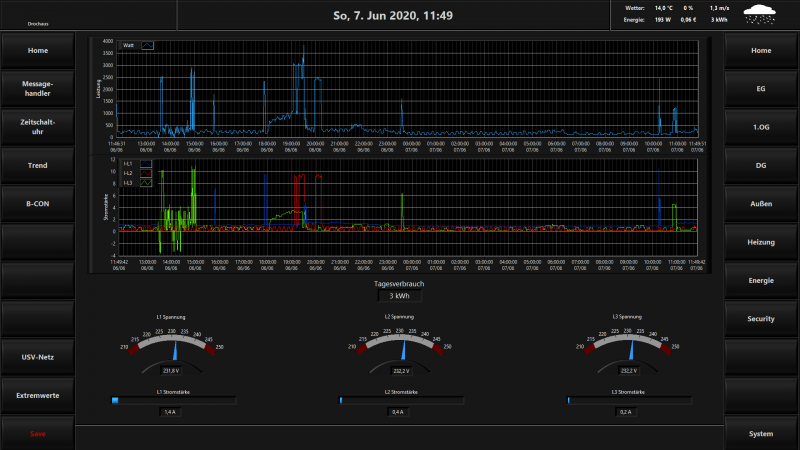Open the Heizung section
Viewport: 800px width, 450px height.
click(761, 242)
